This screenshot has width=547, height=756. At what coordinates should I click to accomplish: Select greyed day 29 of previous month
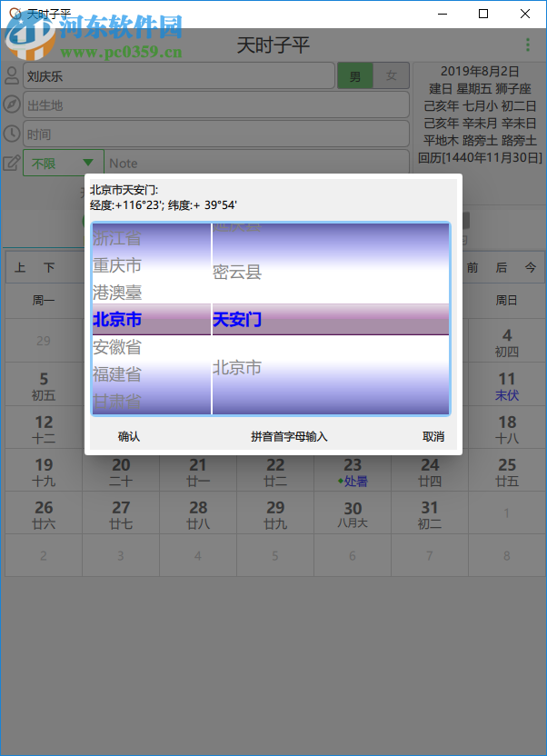click(44, 341)
